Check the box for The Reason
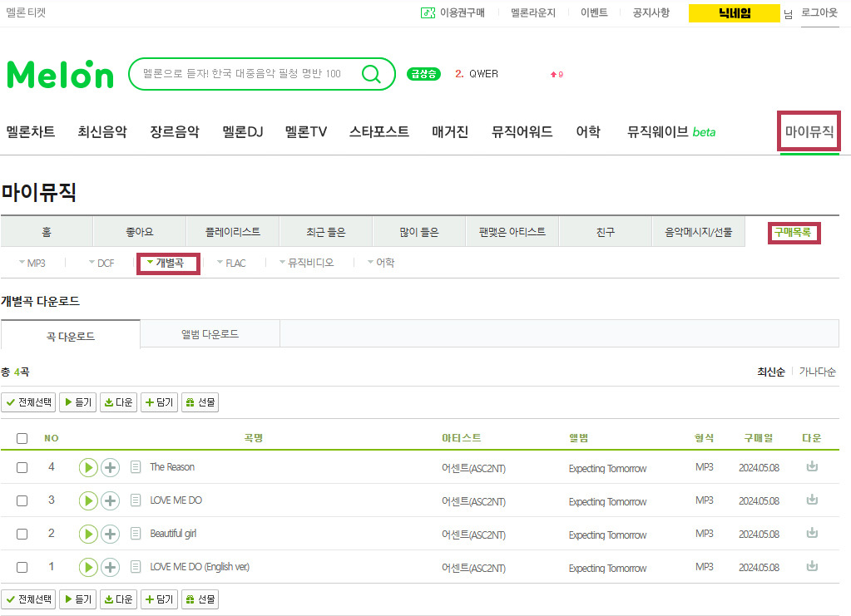Image resolution: width=851 pixels, height=616 pixels. 22,467
